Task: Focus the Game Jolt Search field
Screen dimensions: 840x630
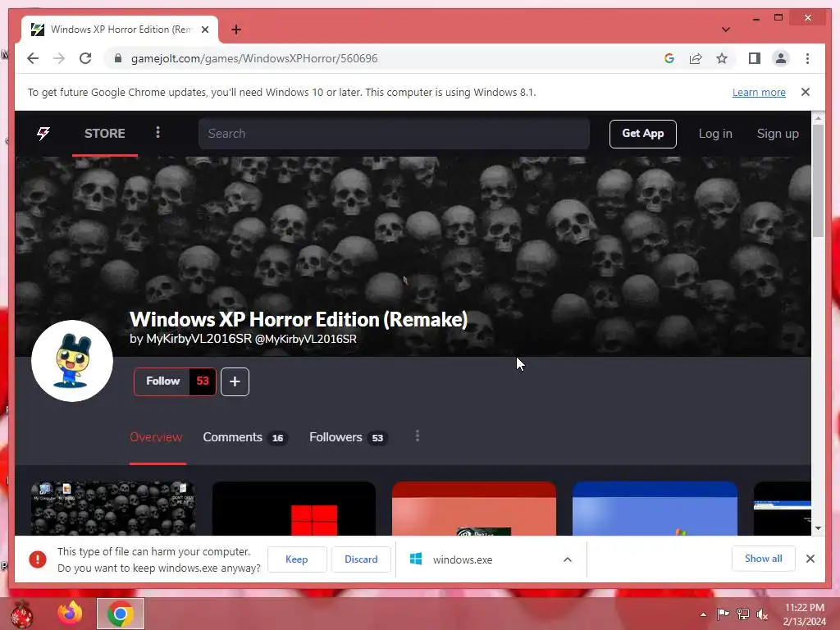Action: tap(394, 134)
